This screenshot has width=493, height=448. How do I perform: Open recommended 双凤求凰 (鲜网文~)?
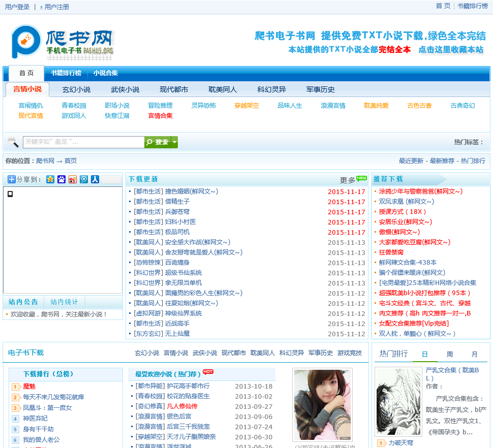pyautogui.click(x=406, y=201)
